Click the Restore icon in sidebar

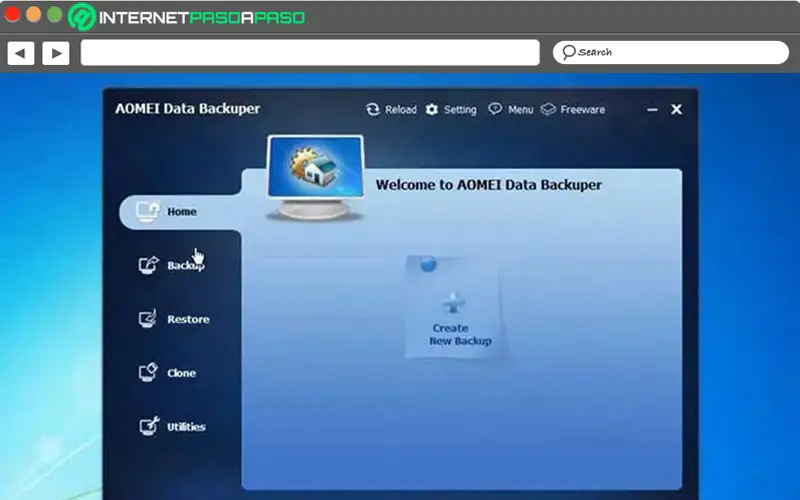coord(148,319)
